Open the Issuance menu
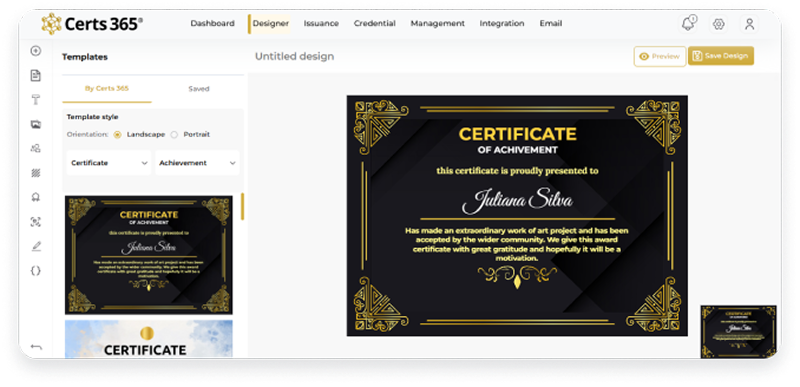Viewport: 800px width, 387px height. coord(321,23)
